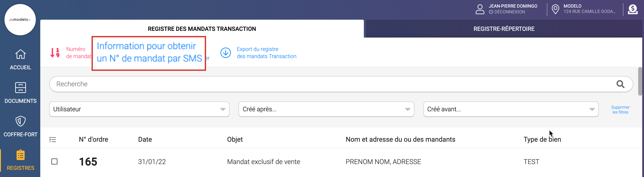The image size is (644, 177).
Task: Expand the Créé après date filter
Action: pos(326,109)
